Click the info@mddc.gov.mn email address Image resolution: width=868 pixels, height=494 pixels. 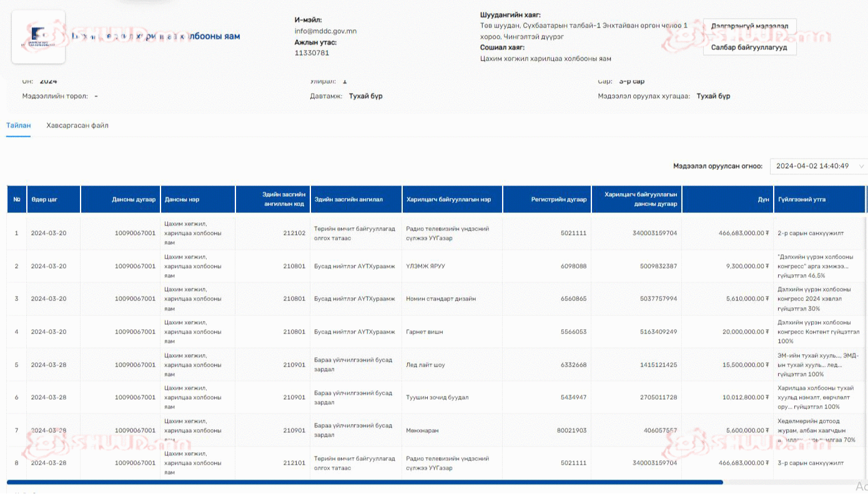tap(325, 31)
